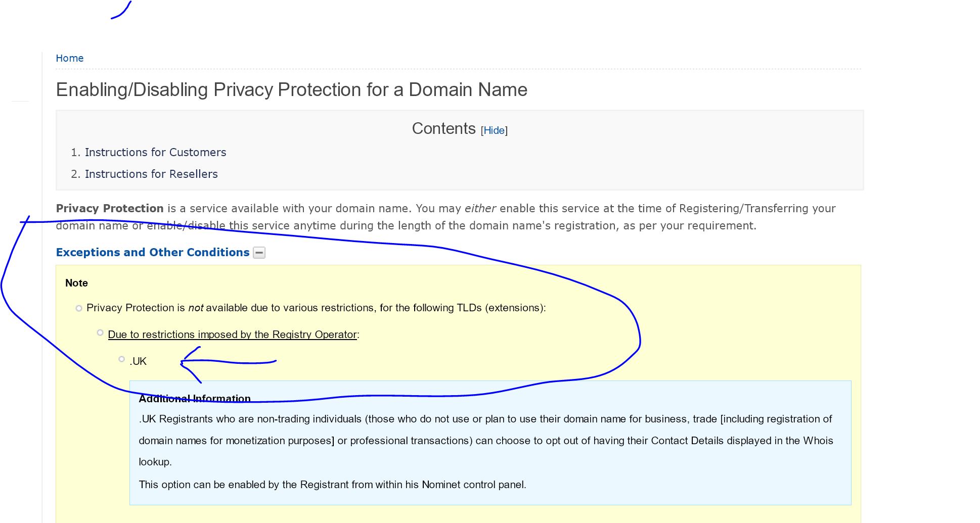Click the Contents heading text
This screenshot has width=980, height=523.
point(443,128)
